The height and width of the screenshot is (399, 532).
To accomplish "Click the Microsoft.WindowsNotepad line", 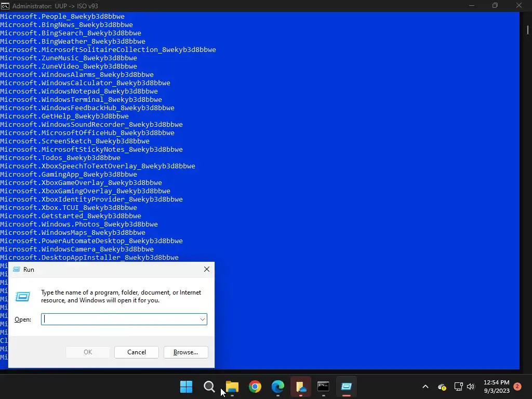I will pos(79,91).
